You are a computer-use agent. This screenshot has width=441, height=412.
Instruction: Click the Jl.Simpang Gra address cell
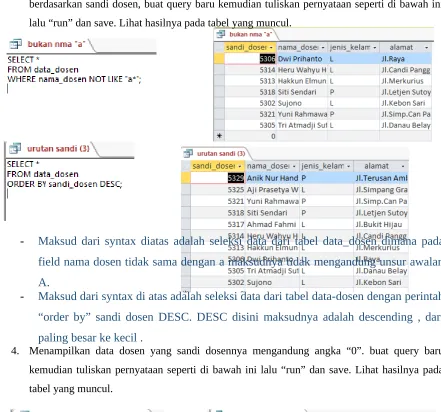381,190
